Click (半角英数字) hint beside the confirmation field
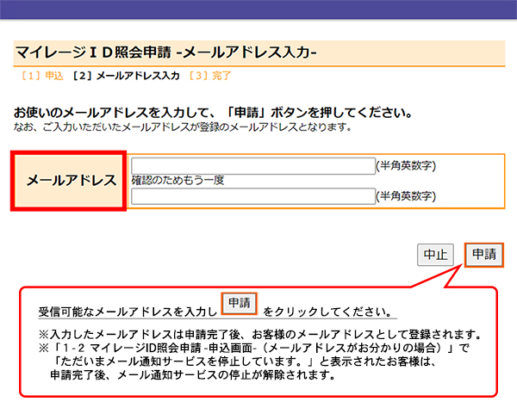The width and height of the screenshot is (517, 420). 406,196
